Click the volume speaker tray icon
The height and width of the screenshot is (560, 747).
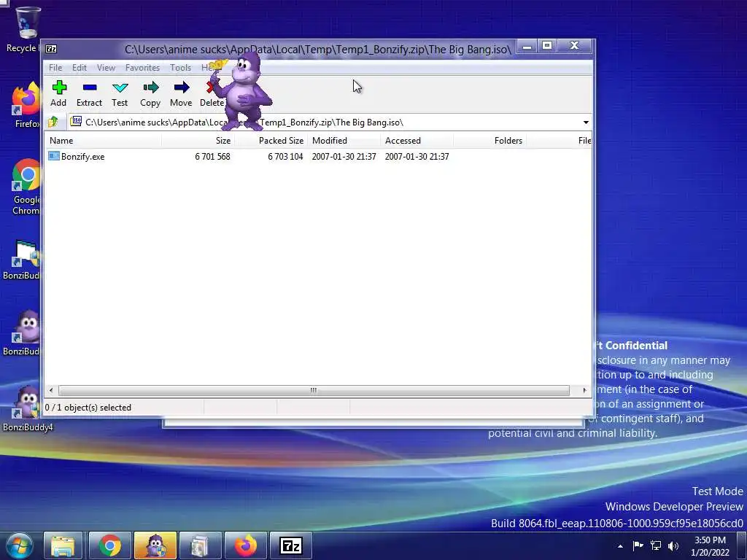(673, 545)
